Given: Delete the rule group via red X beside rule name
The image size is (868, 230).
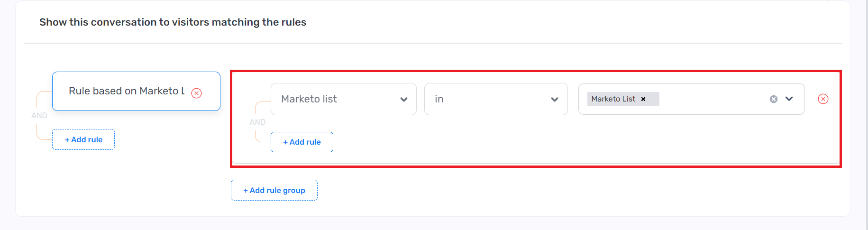Looking at the screenshot, I should click(196, 93).
